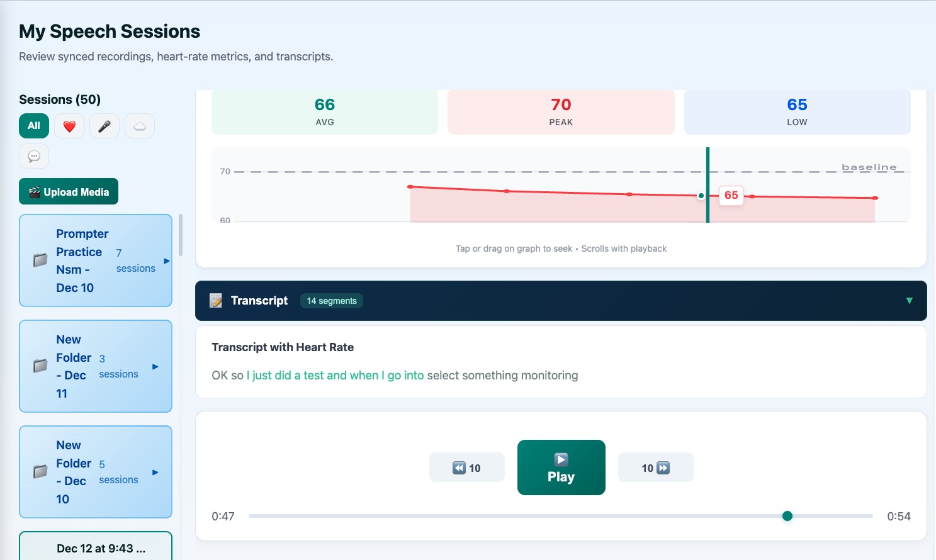The image size is (936, 560).
Task: Select the All sessions filter
Action: [34, 126]
